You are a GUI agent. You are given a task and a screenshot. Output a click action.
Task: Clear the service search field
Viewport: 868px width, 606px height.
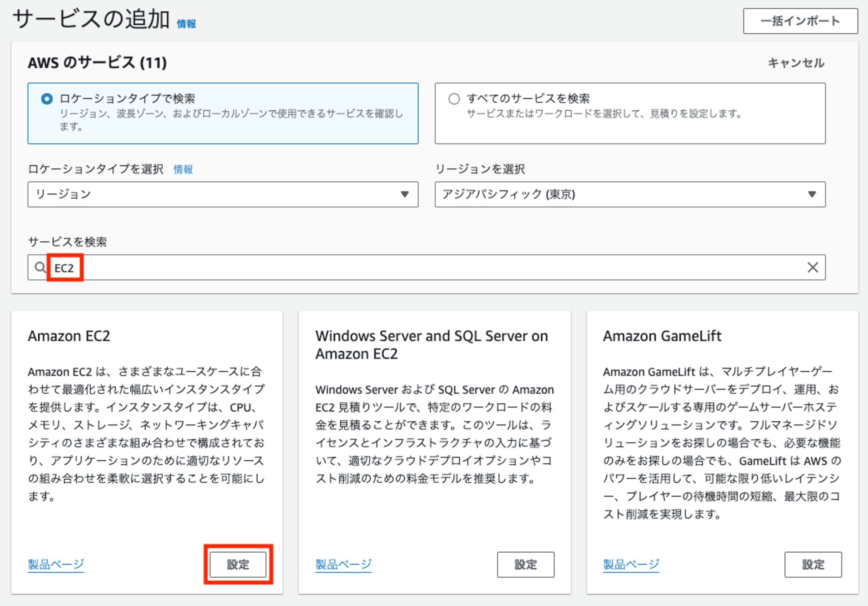tap(812, 267)
